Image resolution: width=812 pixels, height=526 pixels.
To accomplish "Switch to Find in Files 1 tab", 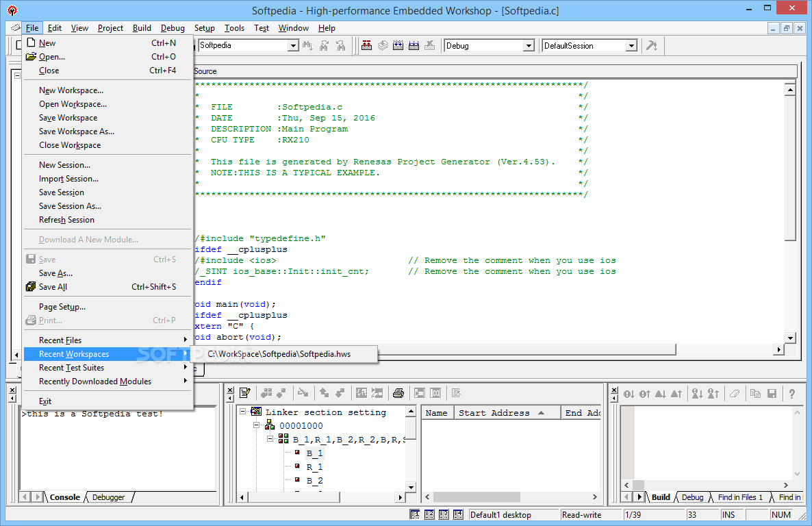I will [x=739, y=497].
